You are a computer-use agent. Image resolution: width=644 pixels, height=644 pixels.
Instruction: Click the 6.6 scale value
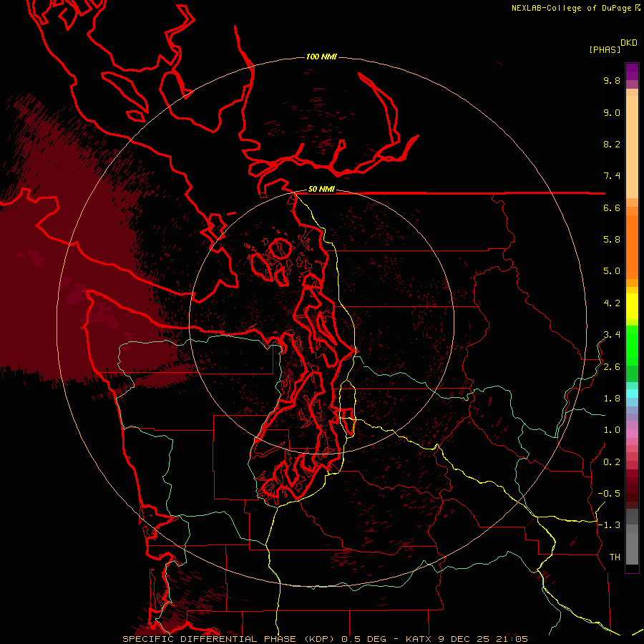point(612,208)
